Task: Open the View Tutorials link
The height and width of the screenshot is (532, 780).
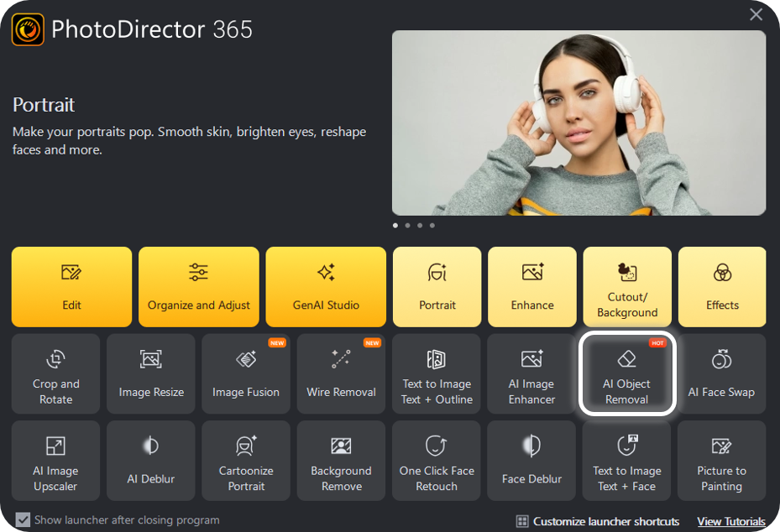Action: (730, 522)
